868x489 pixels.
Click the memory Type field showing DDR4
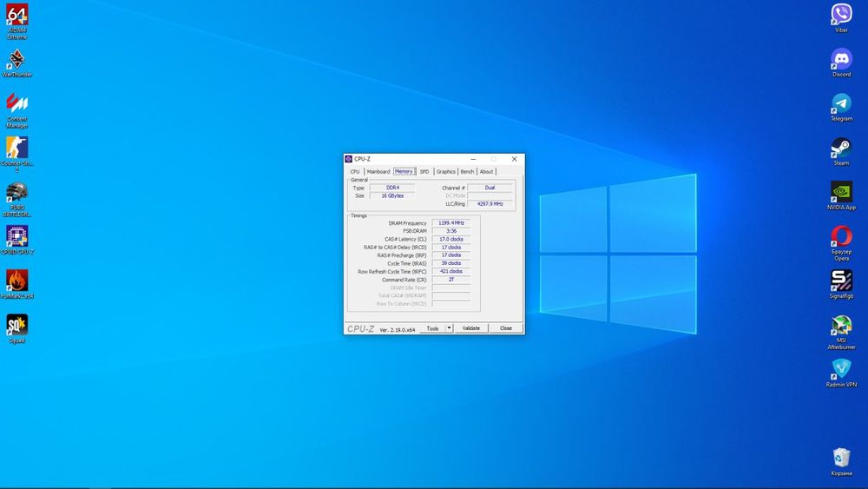pyautogui.click(x=392, y=188)
